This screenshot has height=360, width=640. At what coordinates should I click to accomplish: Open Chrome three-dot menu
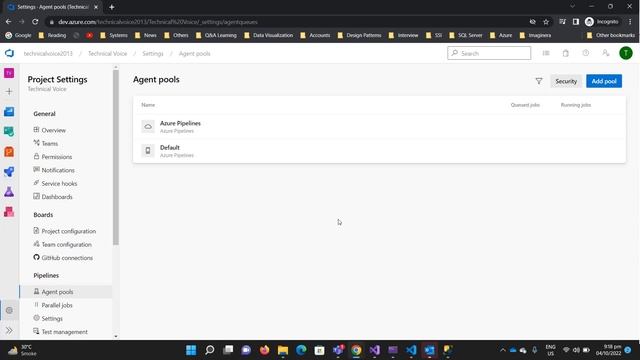click(x=630, y=22)
